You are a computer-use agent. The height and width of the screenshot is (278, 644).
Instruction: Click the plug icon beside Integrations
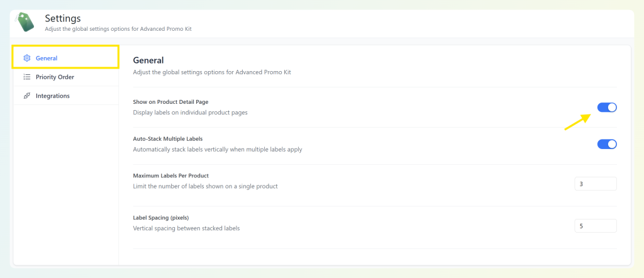coord(26,96)
